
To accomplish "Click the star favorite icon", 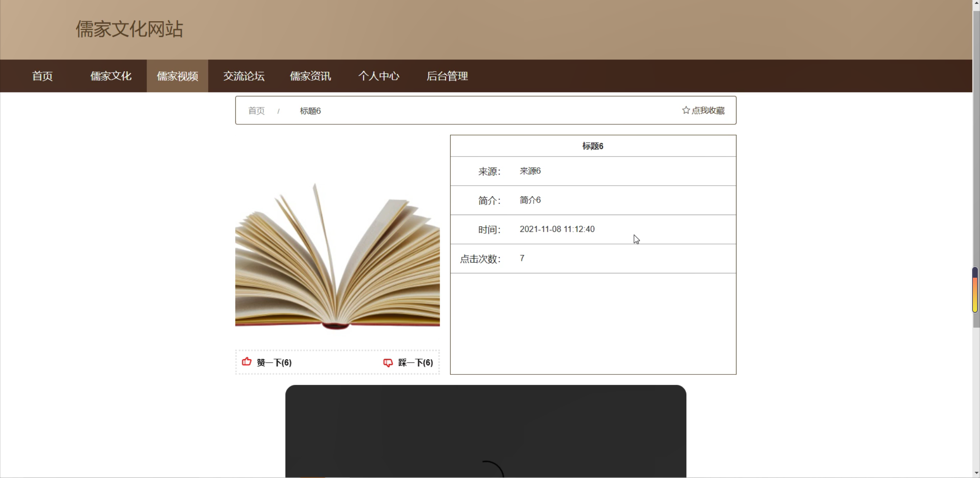I will (x=686, y=110).
